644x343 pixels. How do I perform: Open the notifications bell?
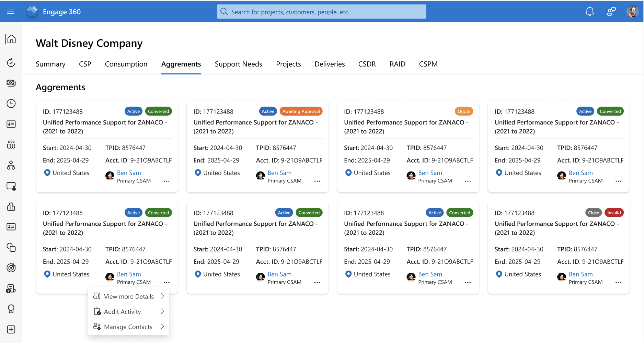tap(590, 12)
